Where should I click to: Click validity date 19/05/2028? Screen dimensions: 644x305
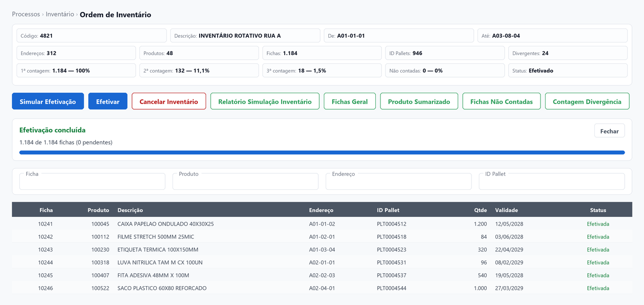tap(509, 276)
